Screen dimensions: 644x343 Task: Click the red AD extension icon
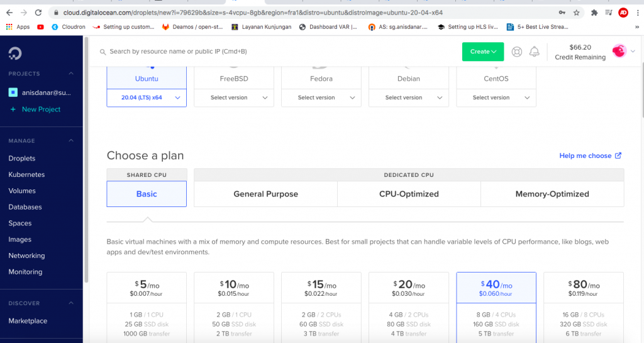click(x=623, y=13)
